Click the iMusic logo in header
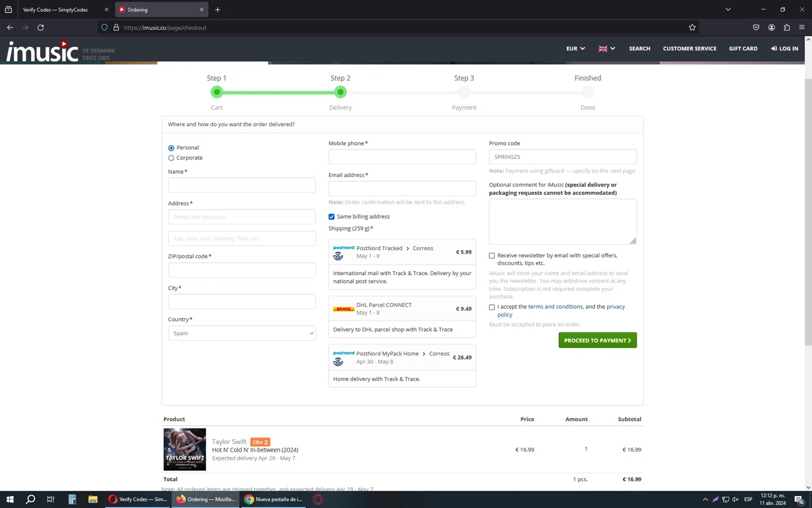This screenshot has height=508, width=812. pos(42,51)
